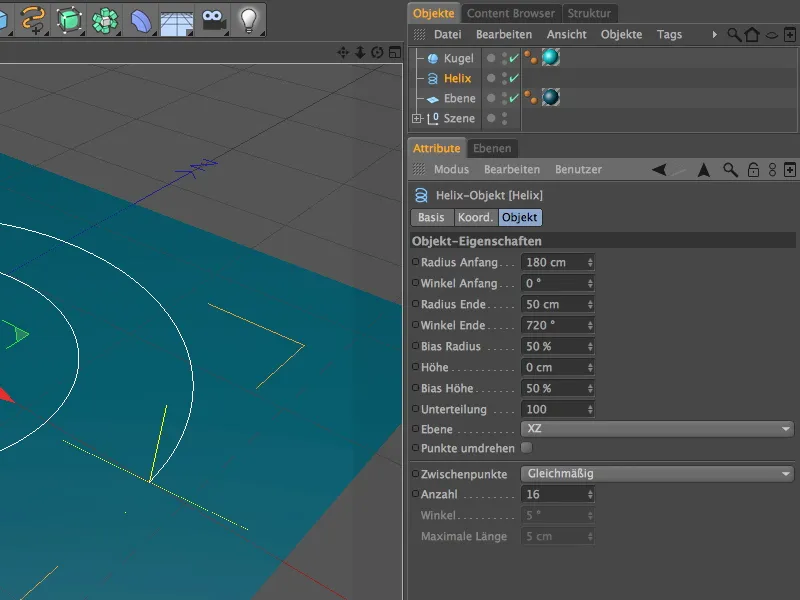Open the HyperNURBS generator icon
The width and height of the screenshot is (800, 600).
point(69,20)
